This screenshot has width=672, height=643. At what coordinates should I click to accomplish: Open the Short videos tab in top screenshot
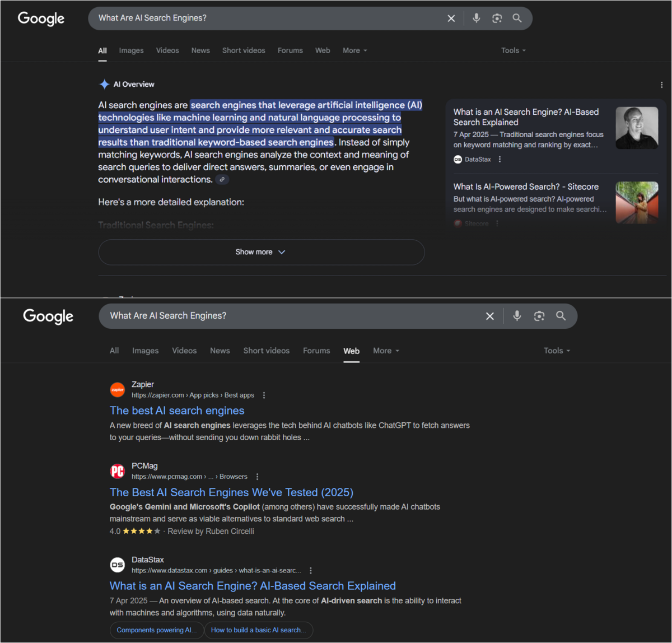pos(244,50)
